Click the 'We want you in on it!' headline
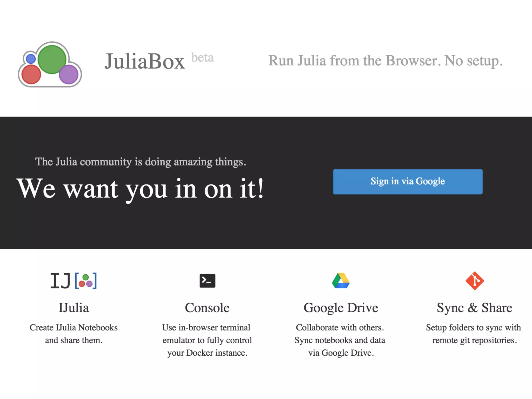This screenshot has height=399, width=532. [x=140, y=189]
